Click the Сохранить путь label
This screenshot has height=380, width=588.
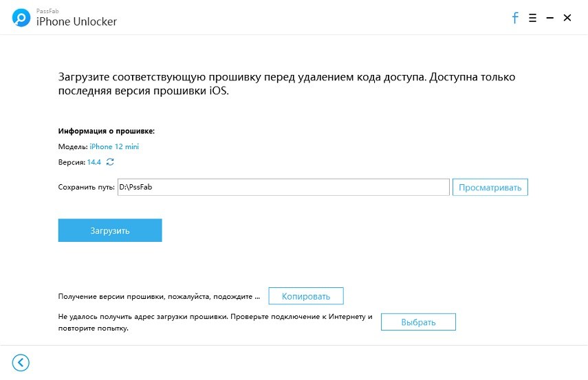coord(86,187)
